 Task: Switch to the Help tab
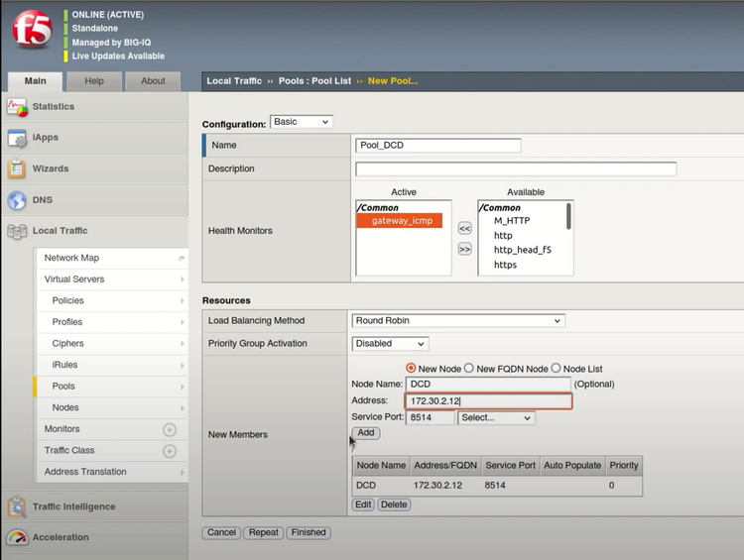94,81
